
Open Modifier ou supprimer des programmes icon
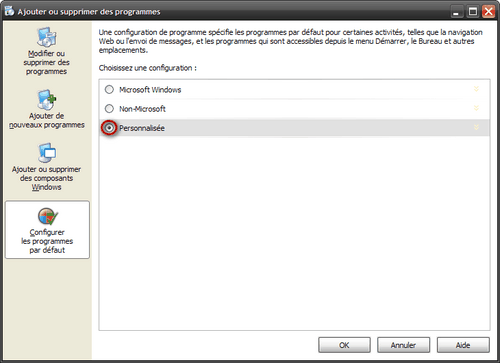pyautogui.click(x=47, y=37)
